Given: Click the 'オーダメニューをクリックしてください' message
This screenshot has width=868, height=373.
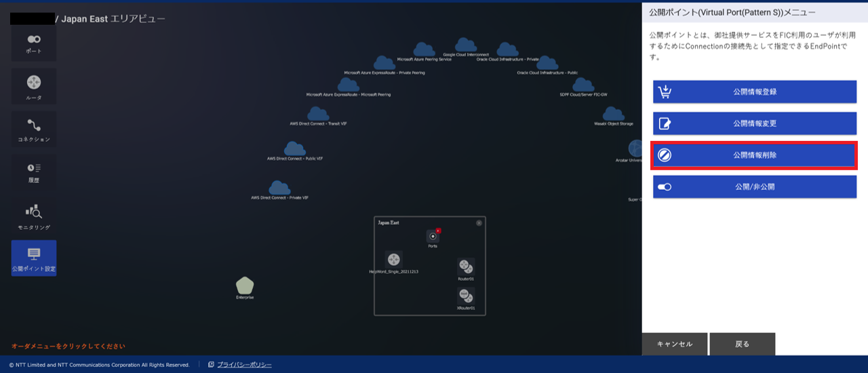Looking at the screenshot, I should click(x=68, y=346).
